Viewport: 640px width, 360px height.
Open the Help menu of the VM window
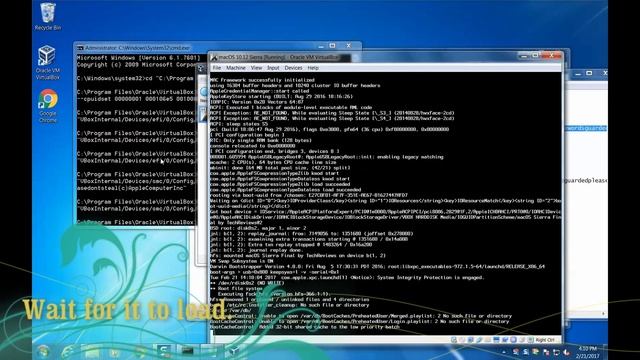pyautogui.click(x=313, y=68)
